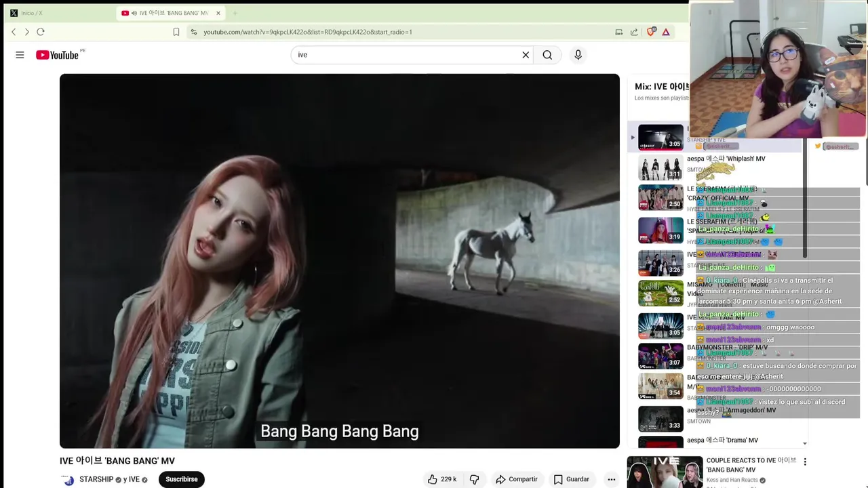Share this page from address bar
The height and width of the screenshot is (488, 868).
point(634,32)
